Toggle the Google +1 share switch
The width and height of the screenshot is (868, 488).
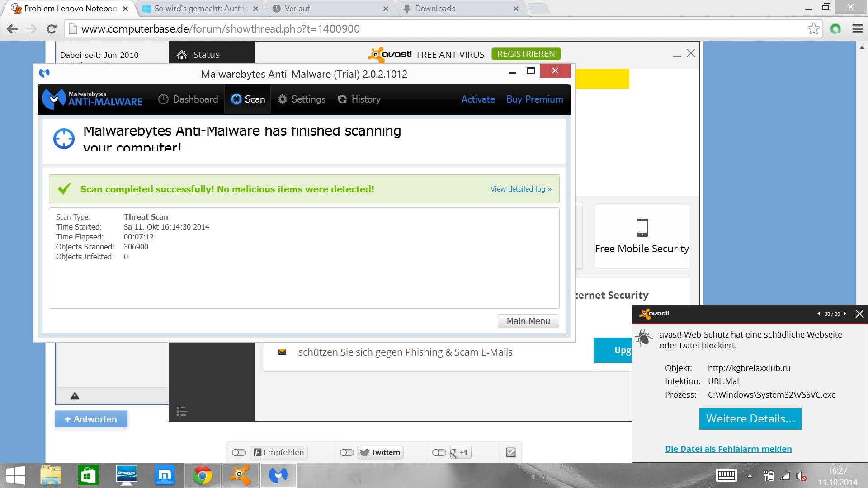(439, 452)
